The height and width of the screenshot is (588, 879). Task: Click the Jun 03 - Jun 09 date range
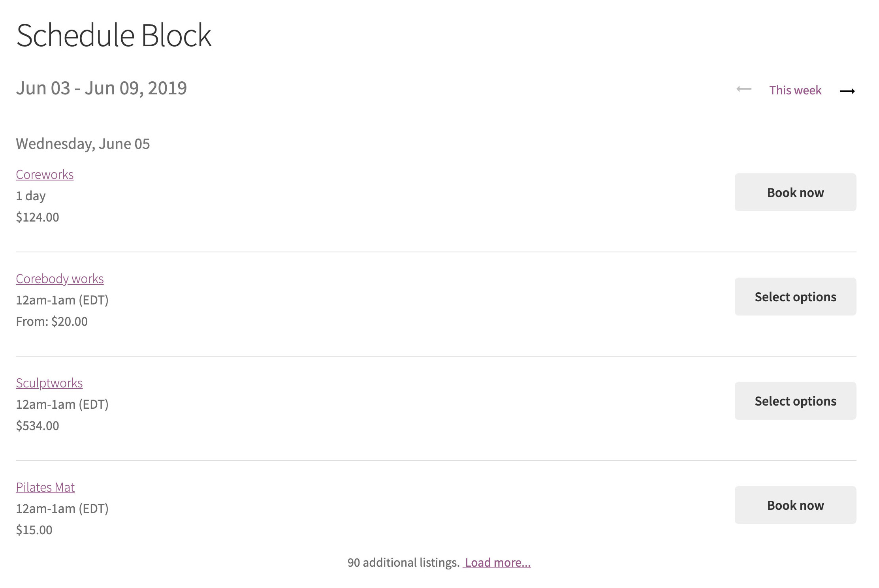click(x=102, y=88)
